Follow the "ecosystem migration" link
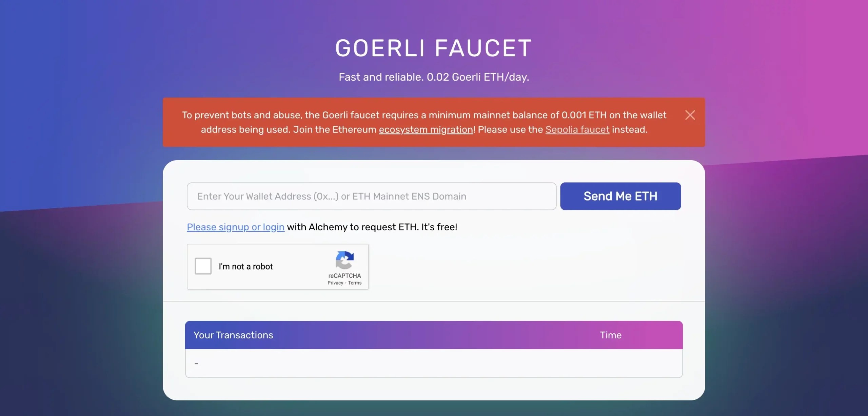 tap(425, 129)
